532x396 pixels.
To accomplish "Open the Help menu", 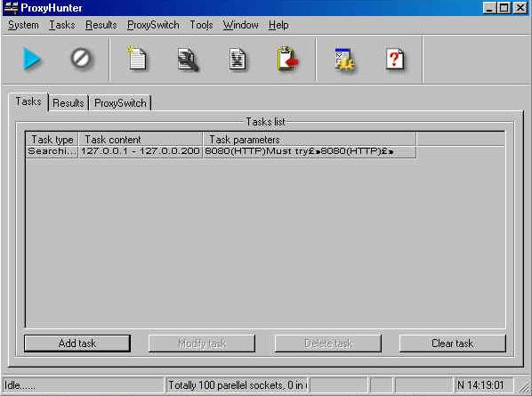I will (x=278, y=25).
